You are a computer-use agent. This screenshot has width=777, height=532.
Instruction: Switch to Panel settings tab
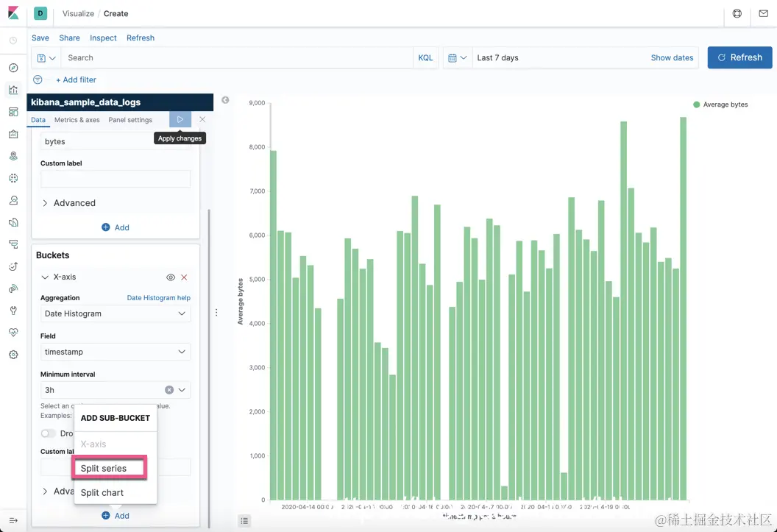[130, 120]
